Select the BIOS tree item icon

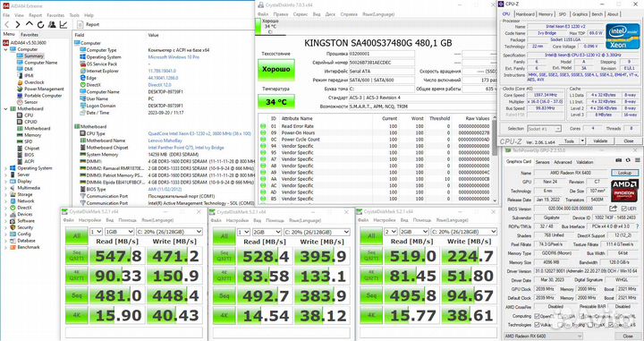(x=20, y=155)
